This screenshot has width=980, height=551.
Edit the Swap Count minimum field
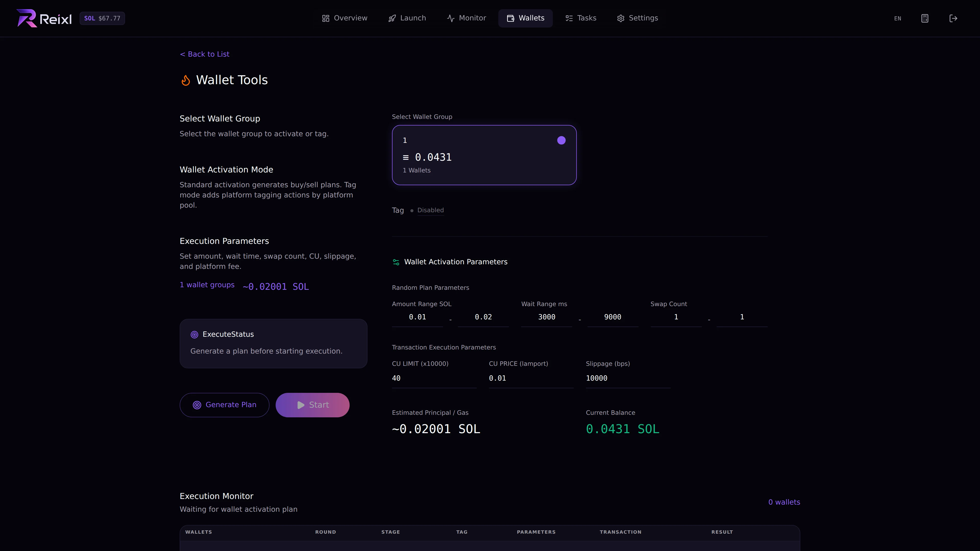(x=676, y=317)
